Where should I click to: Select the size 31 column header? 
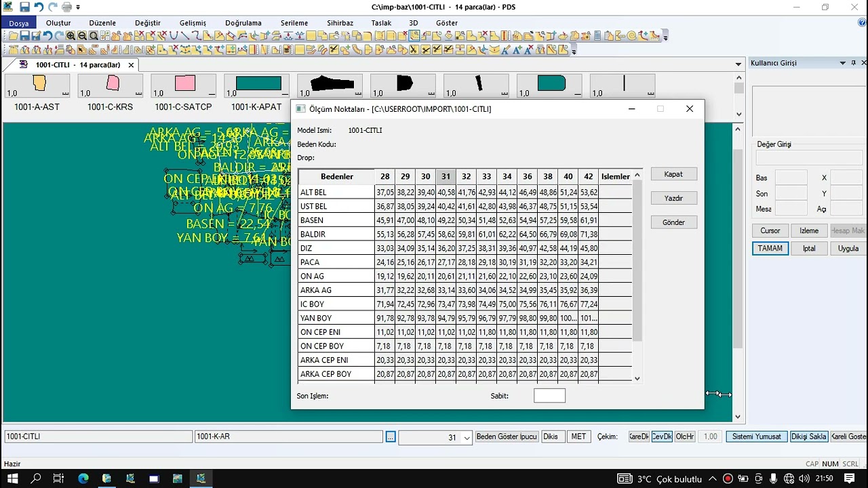(x=446, y=176)
